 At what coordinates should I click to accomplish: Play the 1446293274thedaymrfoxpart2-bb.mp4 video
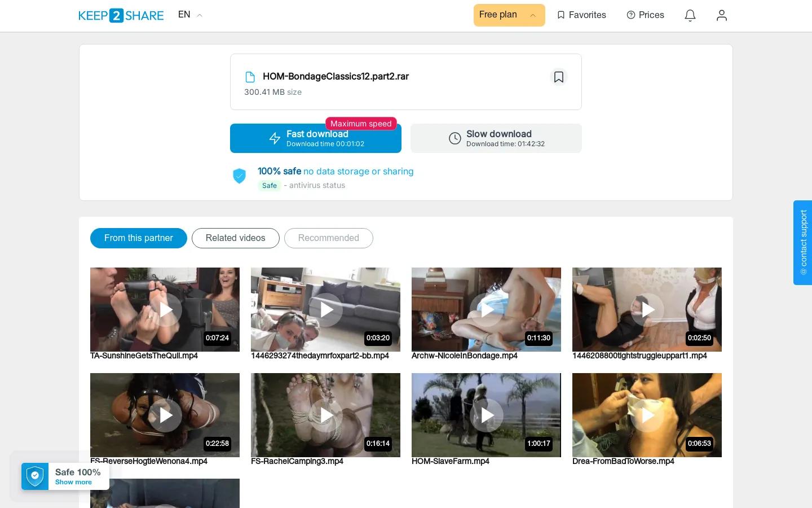click(326, 309)
